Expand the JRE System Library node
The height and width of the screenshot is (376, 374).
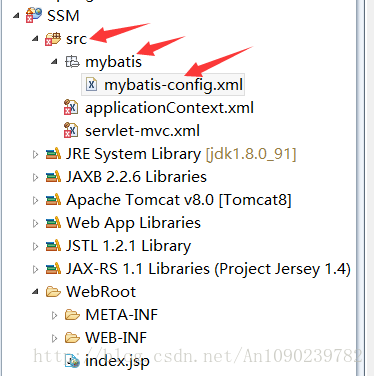35,154
